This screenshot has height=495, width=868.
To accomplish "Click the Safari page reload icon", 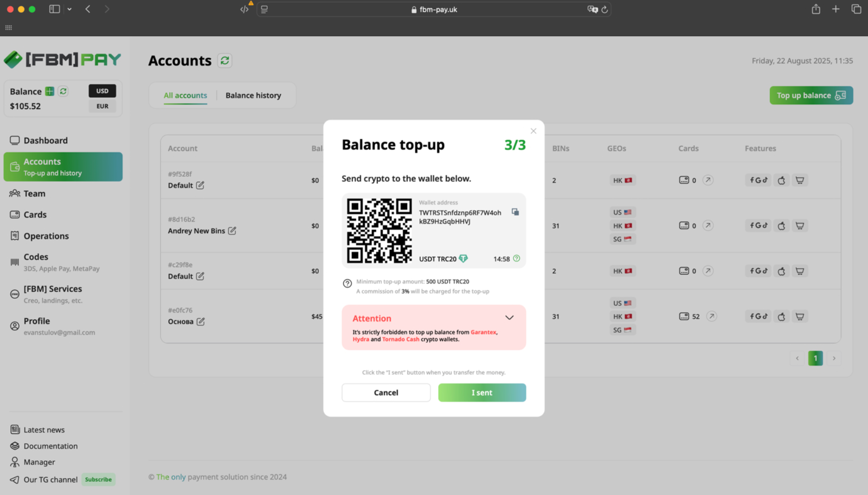I will [x=605, y=9].
